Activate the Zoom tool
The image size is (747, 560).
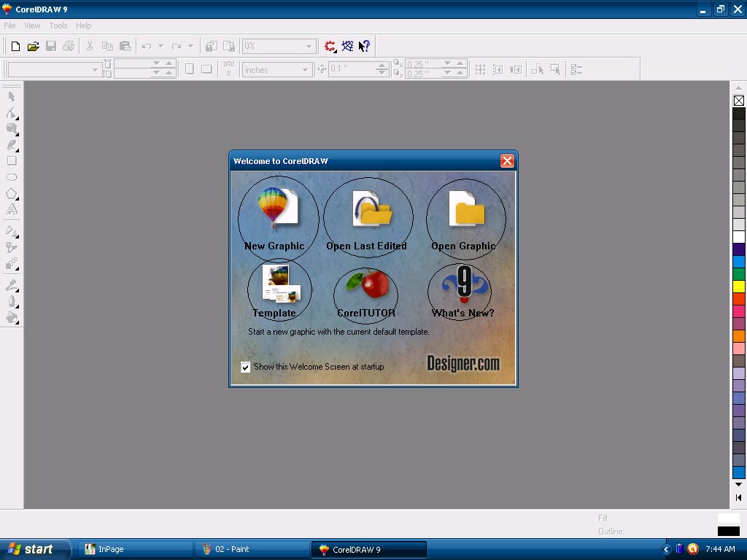[x=11, y=130]
